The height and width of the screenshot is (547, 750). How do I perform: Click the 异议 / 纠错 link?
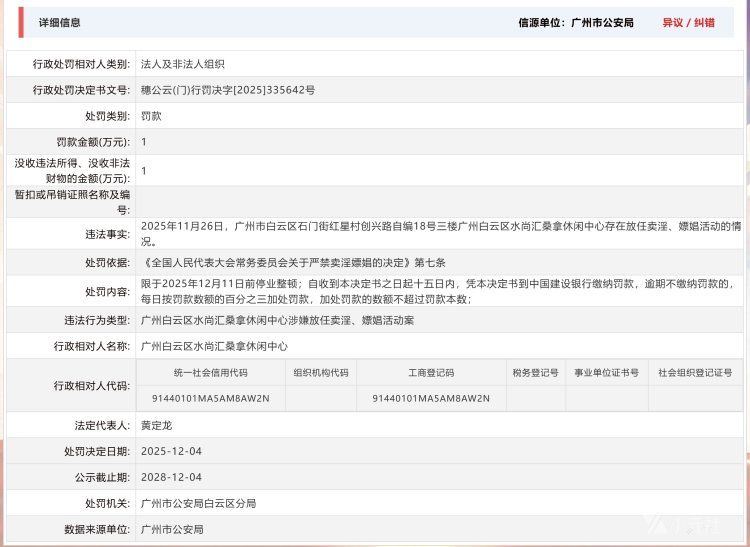pos(688,22)
